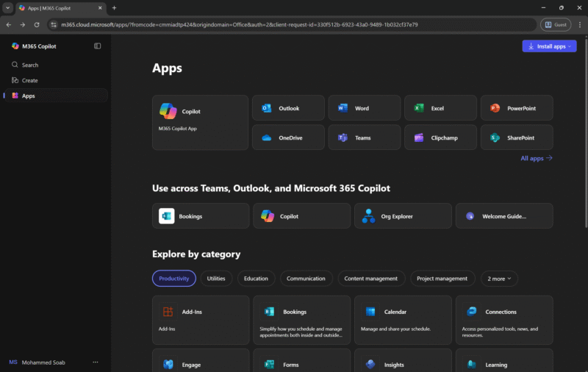Viewport: 588px width, 372px height.
Task: Launch PowerPoint from the apps grid
Action: point(517,108)
